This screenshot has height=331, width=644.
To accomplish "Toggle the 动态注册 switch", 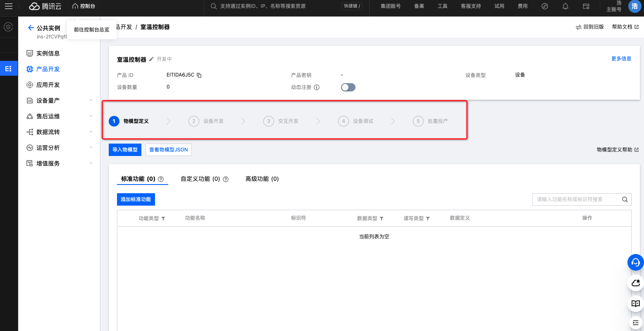I will 348,87.
